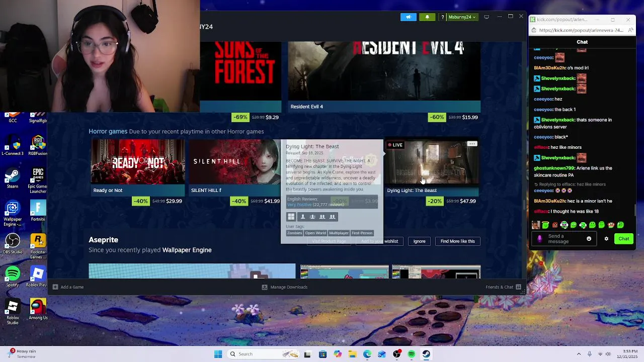Open the Horror games category link

point(108,131)
